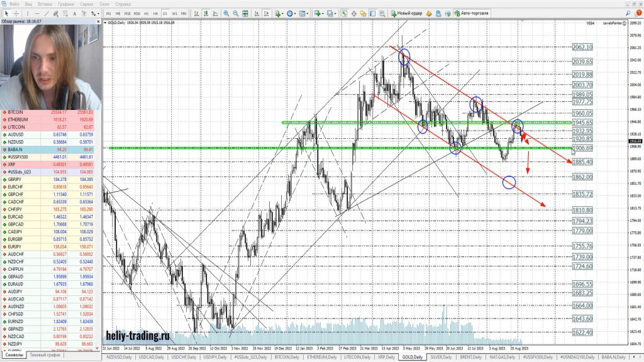644x362 pixels.
Task: Click the Zoom In magnifier icon
Action: click(226, 13)
